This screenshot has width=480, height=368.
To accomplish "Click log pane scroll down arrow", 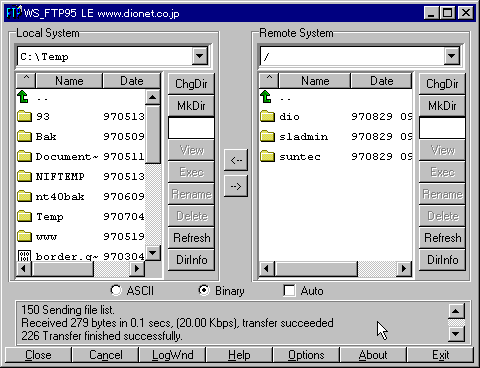I will (x=456, y=334).
